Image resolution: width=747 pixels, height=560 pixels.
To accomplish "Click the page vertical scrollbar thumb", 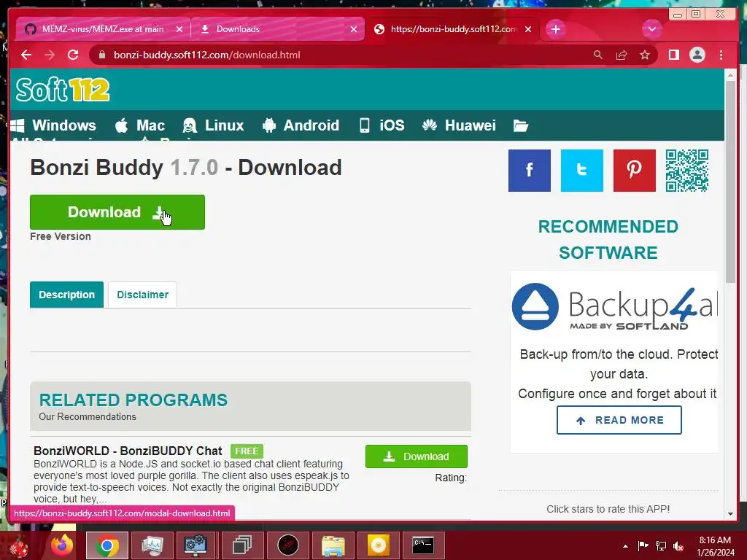I will [730, 181].
